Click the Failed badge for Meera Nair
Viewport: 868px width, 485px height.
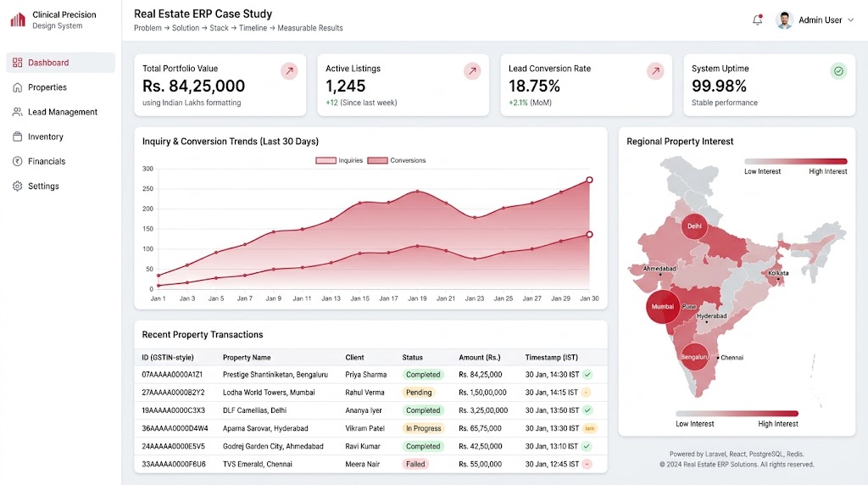pos(415,464)
